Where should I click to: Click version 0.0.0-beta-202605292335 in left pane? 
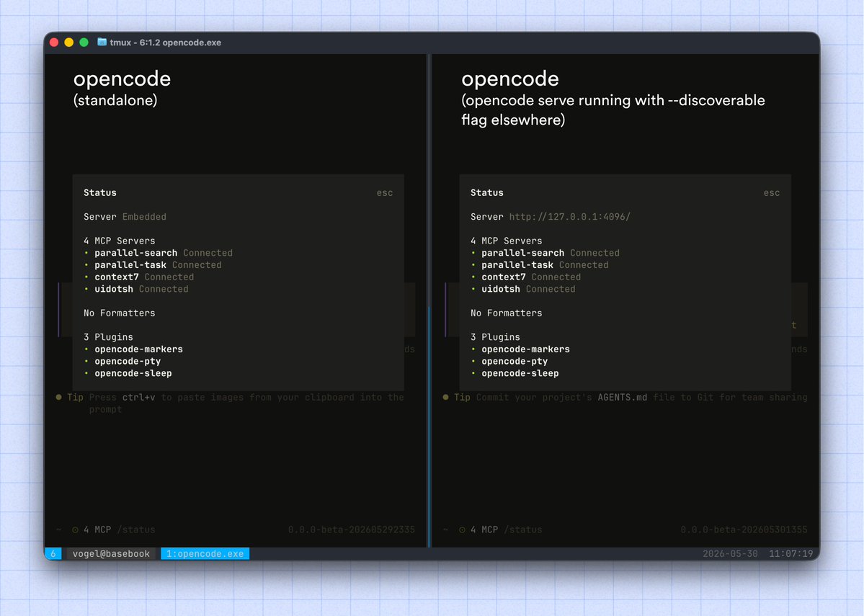[351, 530]
